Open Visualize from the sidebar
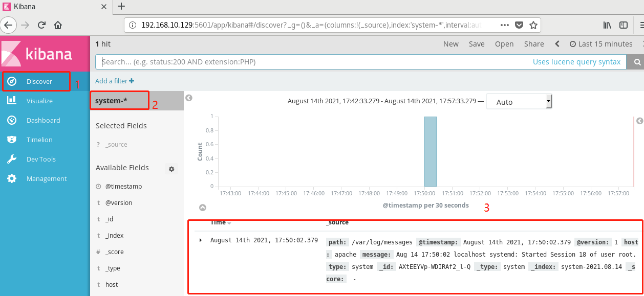The image size is (644, 296). click(x=39, y=101)
